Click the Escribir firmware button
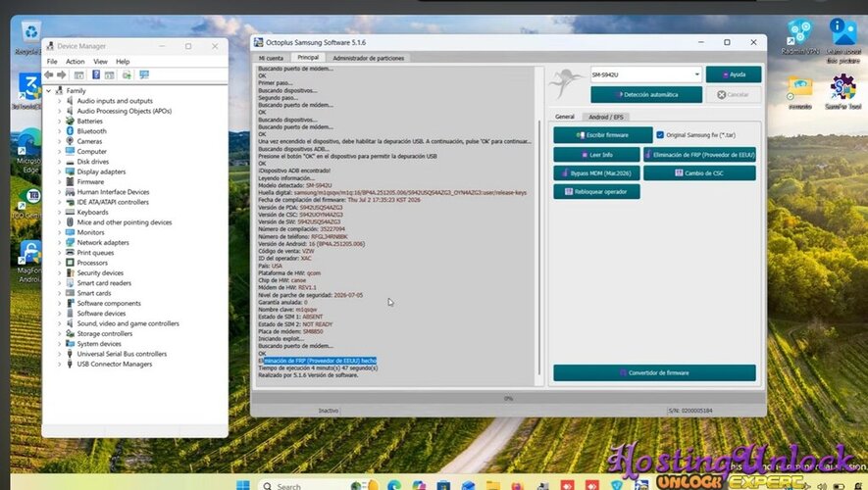 [603, 135]
